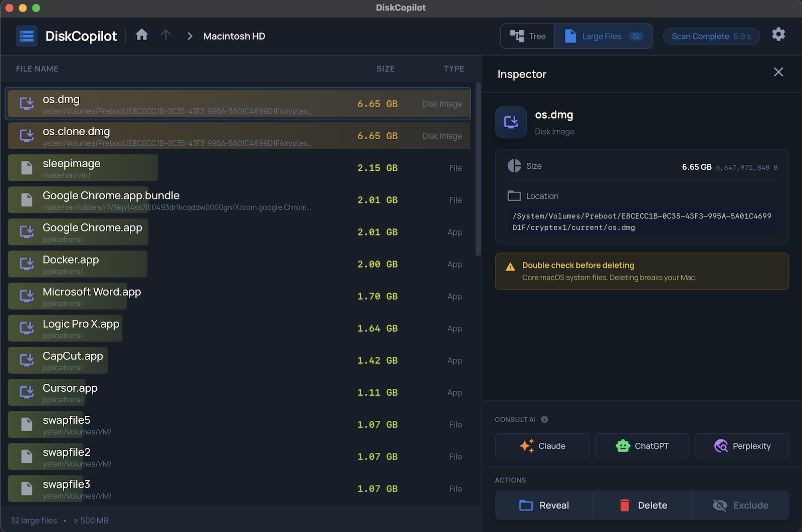Click the Home navigation icon
The height and width of the screenshot is (532, 802).
tap(142, 35)
